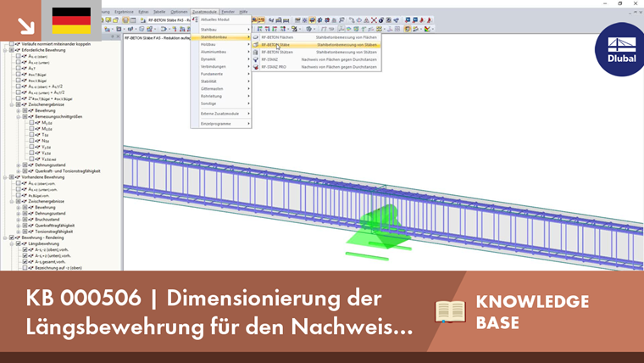Open Externe Zusatzmodule submenu

(221, 114)
